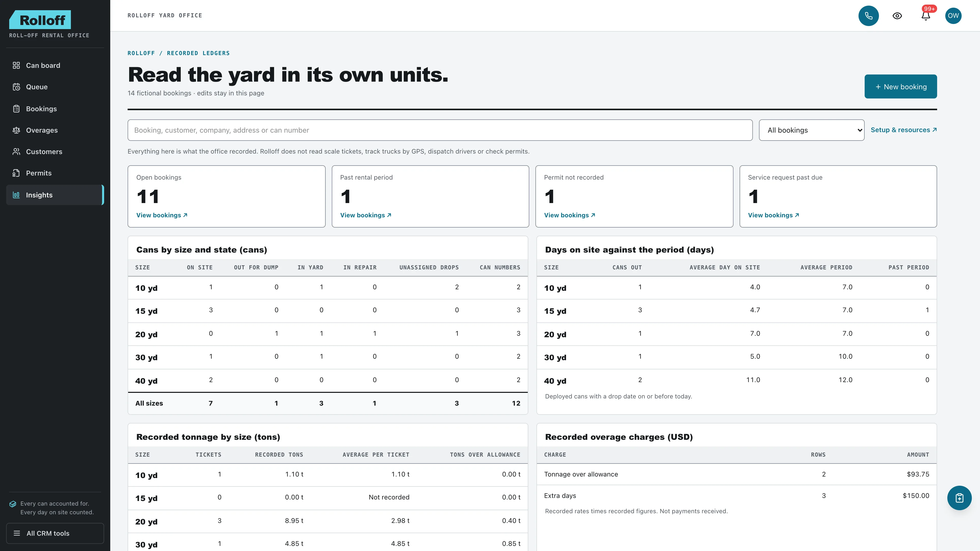Click the Overages scale icon
The height and width of the screenshot is (551, 980).
pos(16,130)
